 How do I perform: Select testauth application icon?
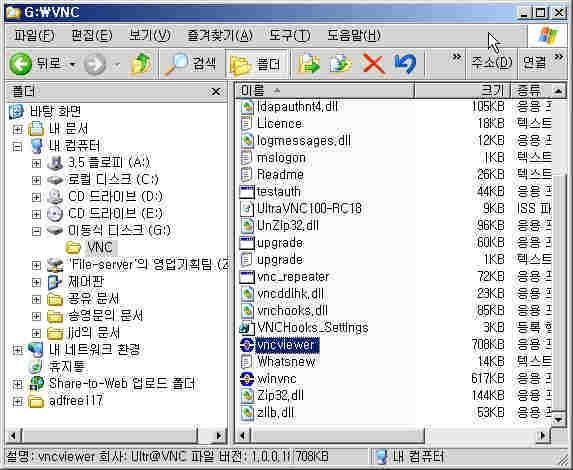coord(247,192)
